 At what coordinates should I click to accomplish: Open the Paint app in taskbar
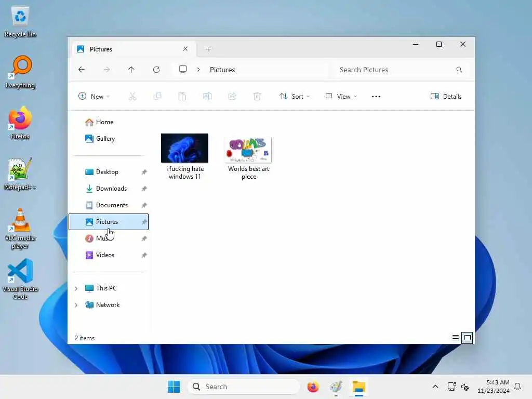tap(336, 387)
